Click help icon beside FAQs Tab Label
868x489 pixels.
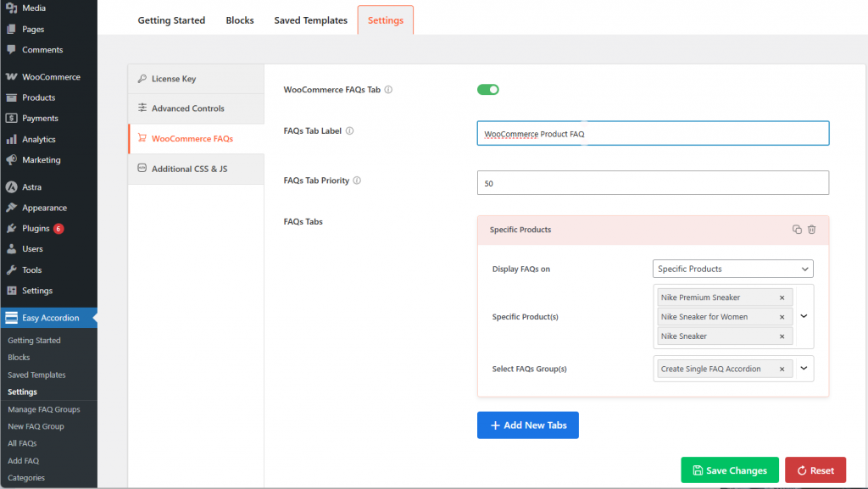point(350,131)
